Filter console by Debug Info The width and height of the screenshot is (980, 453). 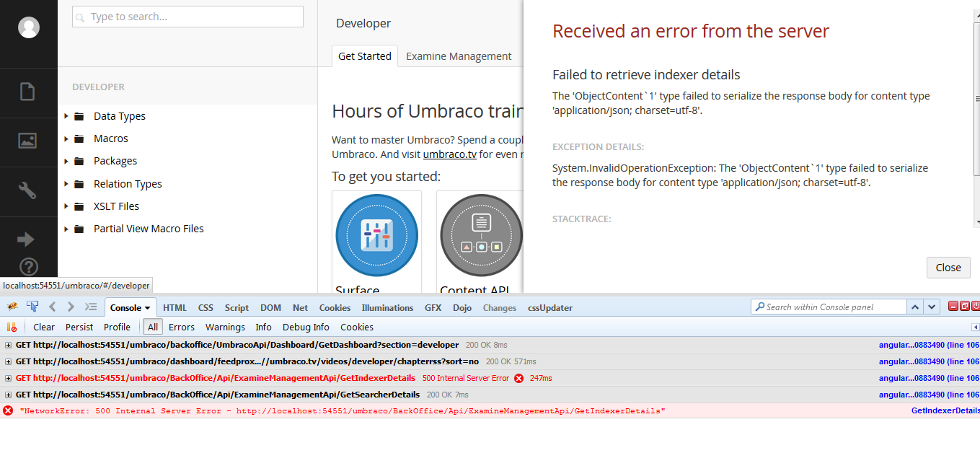tap(306, 327)
